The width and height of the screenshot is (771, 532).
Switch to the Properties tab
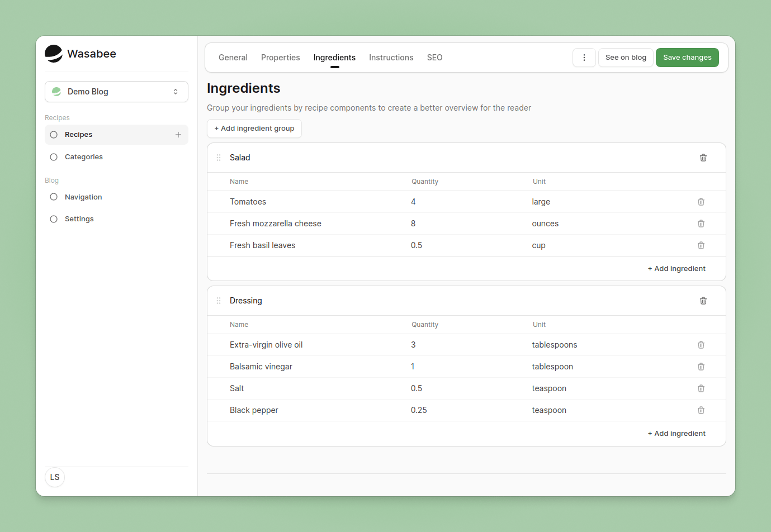[281, 58]
